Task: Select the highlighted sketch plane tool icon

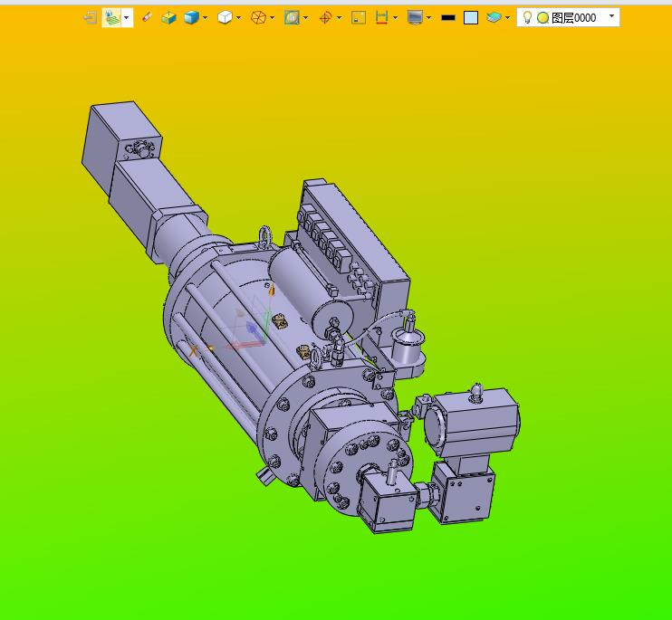Action: coord(111,17)
